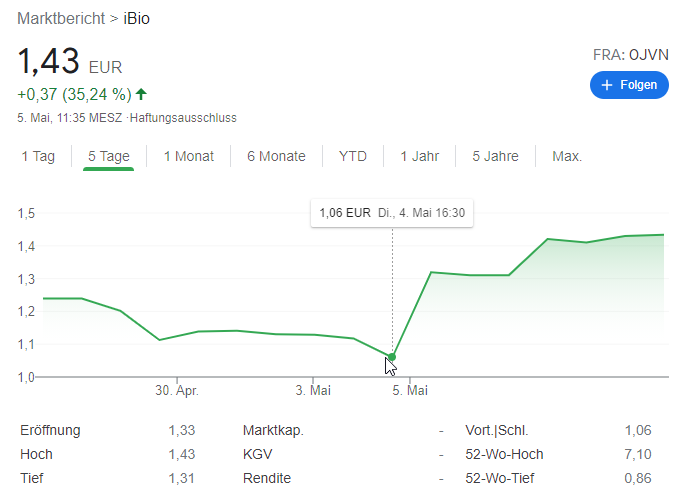Click the 1,5 y-axis label
The height and width of the screenshot is (502, 679).
click(x=26, y=214)
